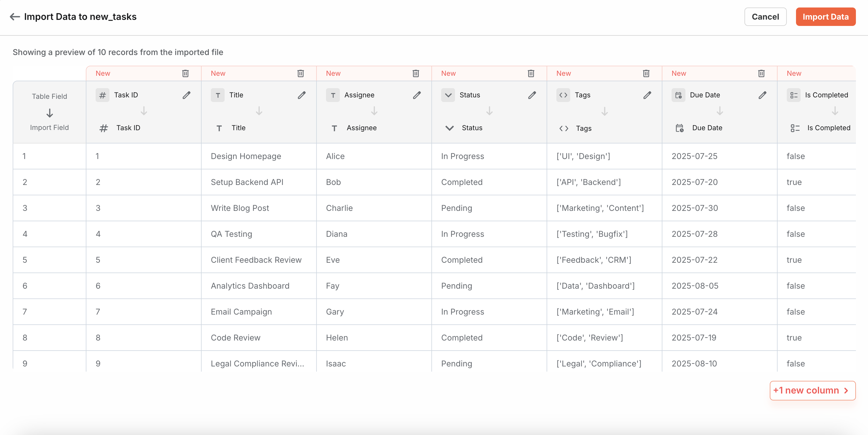Click 'In Progress' status for Diana
The height and width of the screenshot is (435, 868).
(x=489, y=234)
